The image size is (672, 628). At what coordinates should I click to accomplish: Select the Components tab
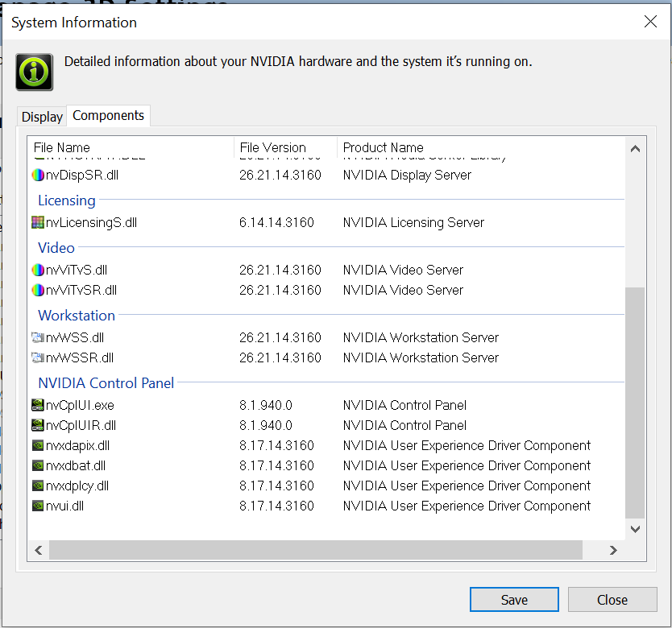point(109,115)
